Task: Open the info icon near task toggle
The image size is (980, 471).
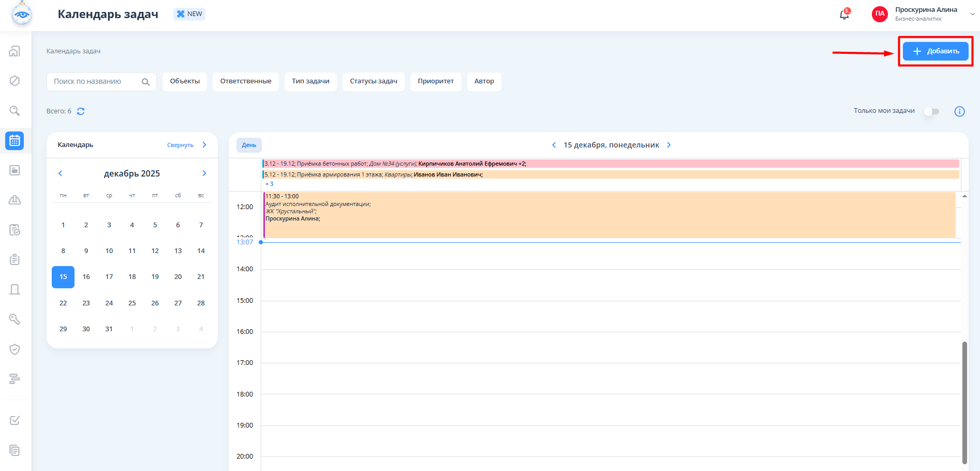Action: (959, 111)
